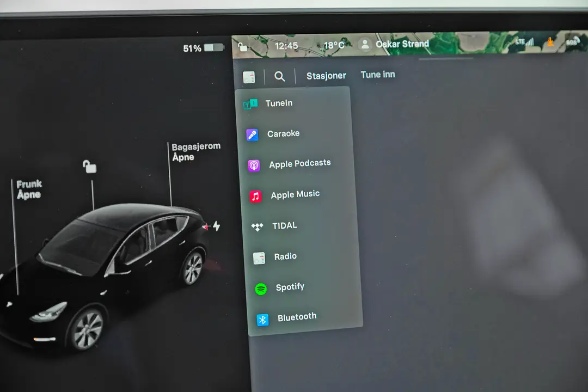
Task: Choose TIDAL from the media menu
Action: pos(299,226)
